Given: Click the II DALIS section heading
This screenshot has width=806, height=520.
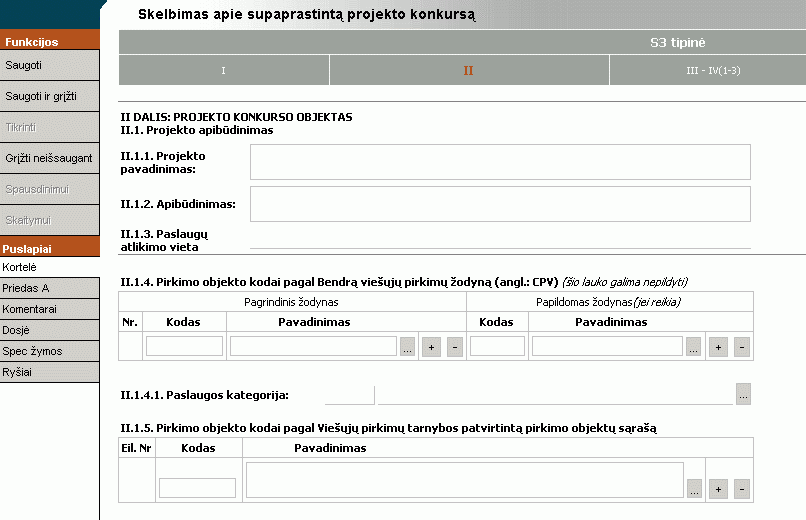Looking at the screenshot, I should (236, 117).
